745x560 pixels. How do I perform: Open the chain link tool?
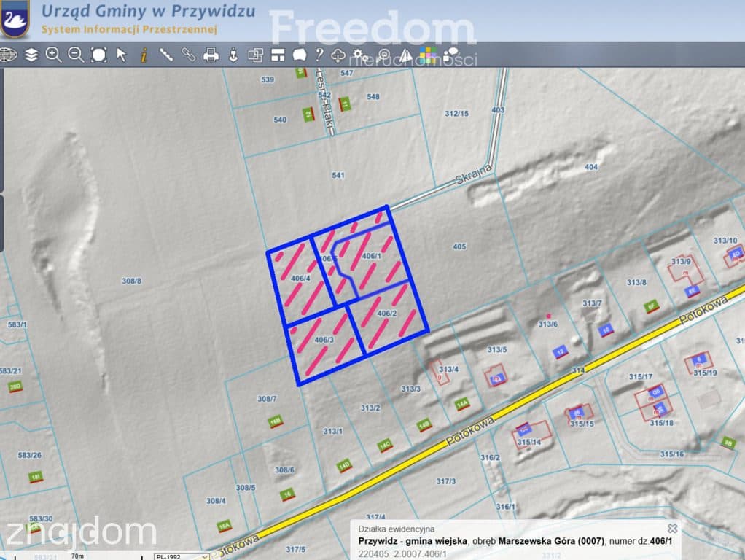(x=188, y=55)
